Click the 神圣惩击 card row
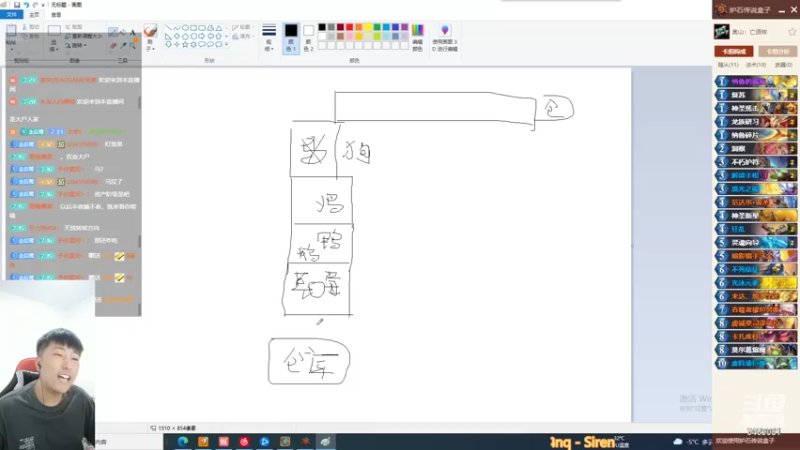 pos(756,108)
